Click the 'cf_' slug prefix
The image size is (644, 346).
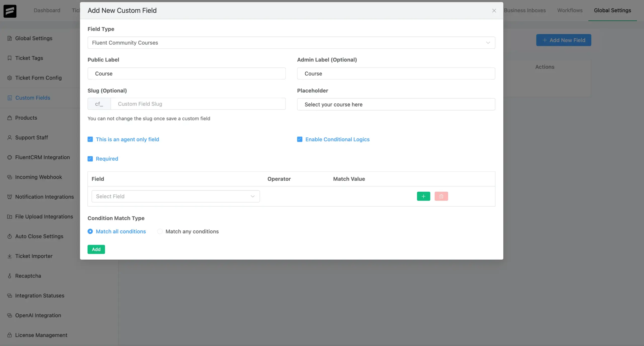point(99,104)
